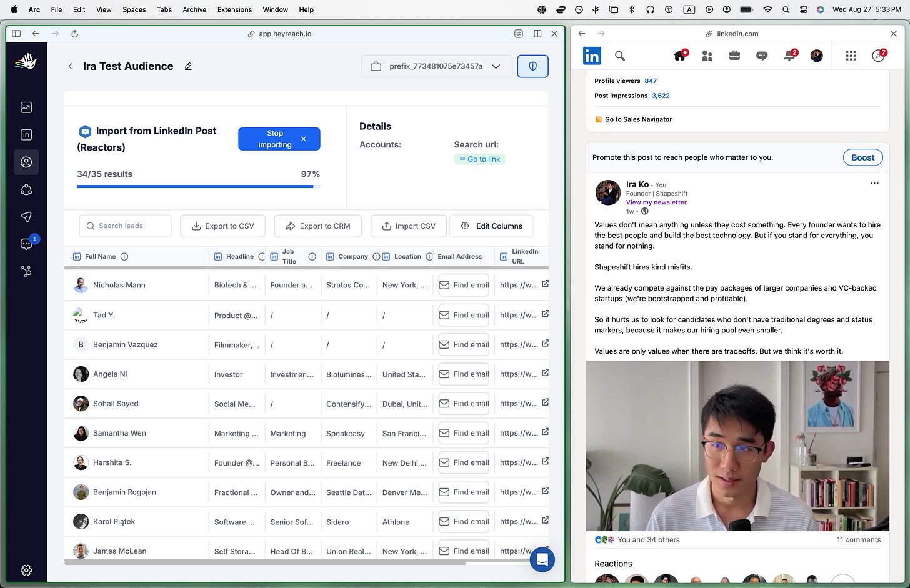The image size is (910, 588).
Task: Open LinkedIn notifications bell icon
Action: (x=789, y=56)
